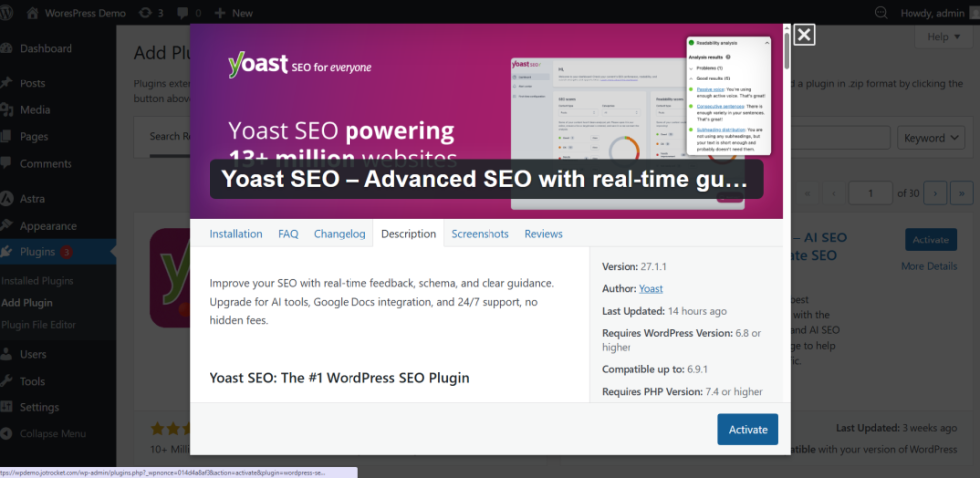Open the WoresPress Demo site home link
The width and height of the screenshot is (980, 478).
click(76, 13)
